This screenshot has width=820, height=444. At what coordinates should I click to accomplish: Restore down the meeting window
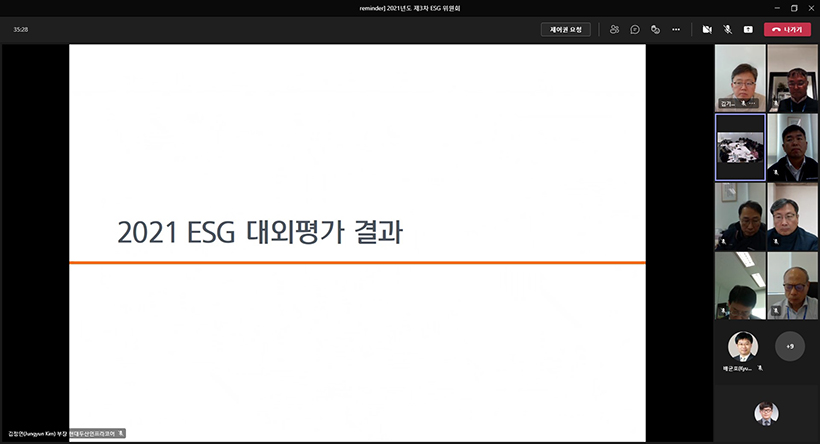[x=794, y=8]
